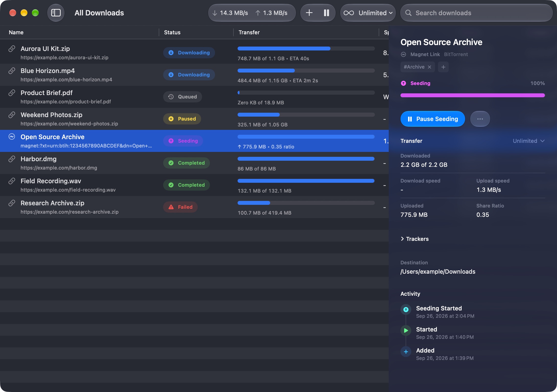Open the more options ellipsis button
557x392 pixels.
pos(480,119)
